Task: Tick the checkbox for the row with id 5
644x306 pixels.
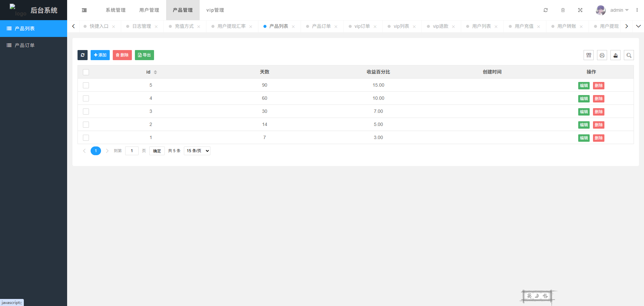Action: click(x=86, y=85)
